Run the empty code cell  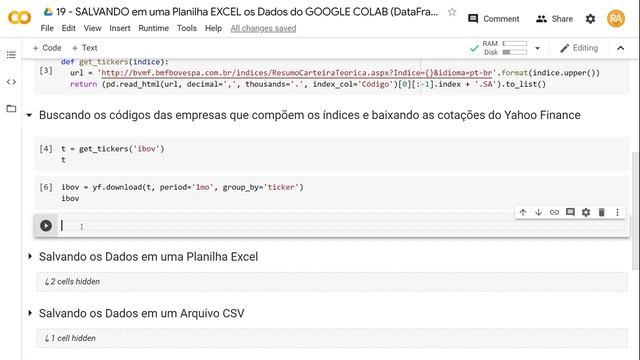pos(46,226)
